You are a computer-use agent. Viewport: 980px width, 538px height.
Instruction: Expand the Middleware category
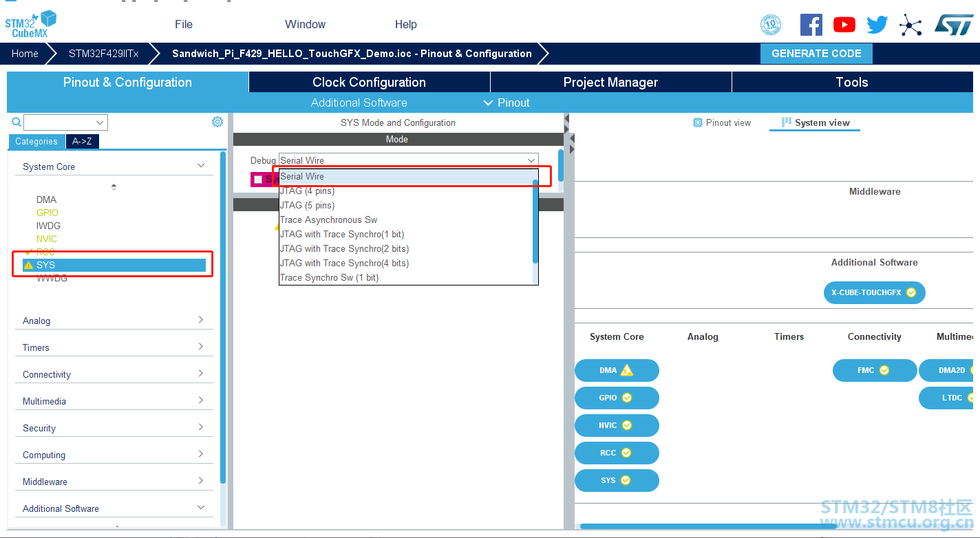[x=201, y=481]
